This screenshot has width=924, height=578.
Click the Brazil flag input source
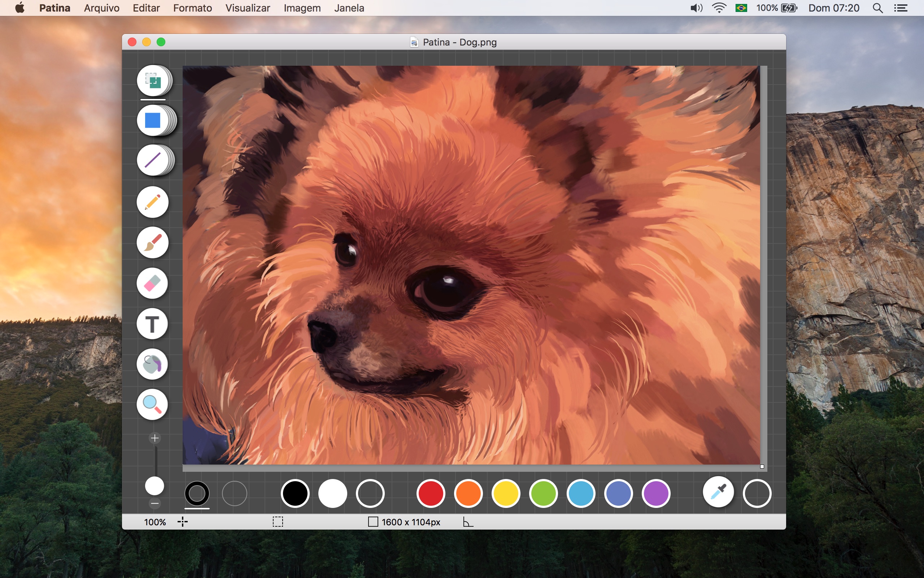[x=741, y=8]
